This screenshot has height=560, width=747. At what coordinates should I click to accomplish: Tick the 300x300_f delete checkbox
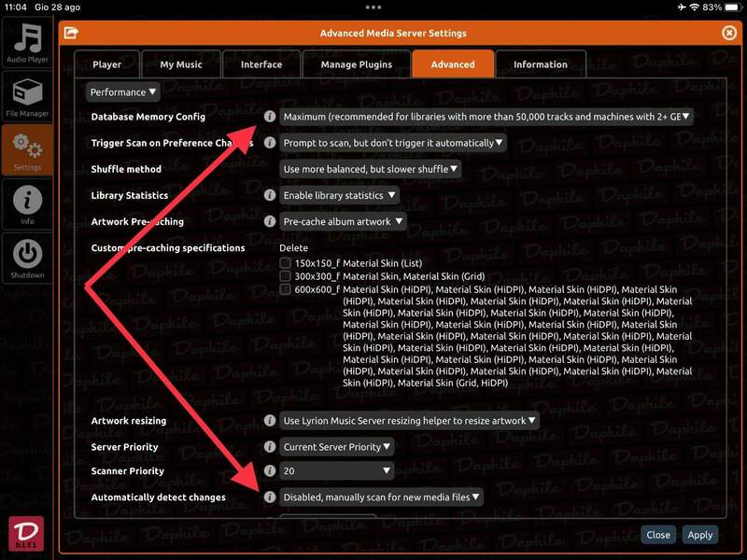286,276
